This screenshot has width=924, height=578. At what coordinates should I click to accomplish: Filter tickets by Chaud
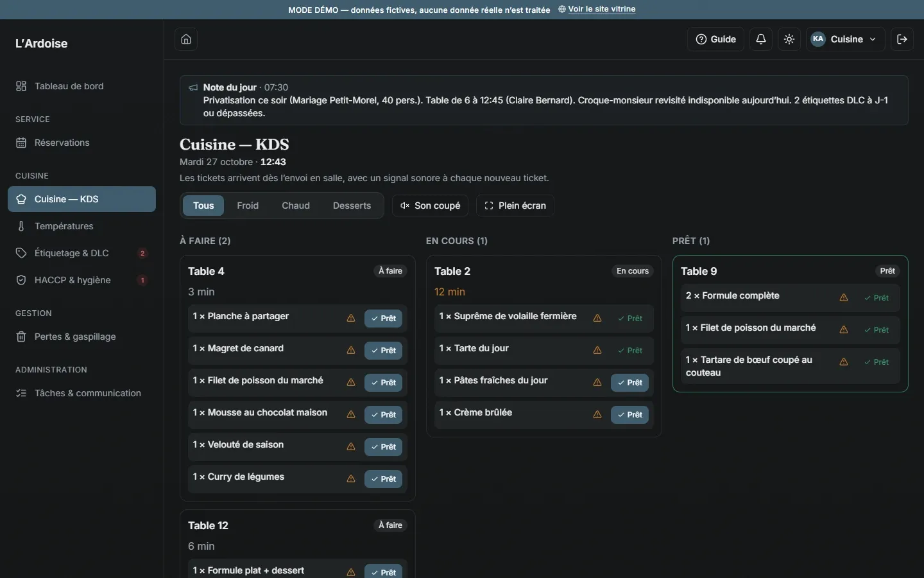point(296,206)
